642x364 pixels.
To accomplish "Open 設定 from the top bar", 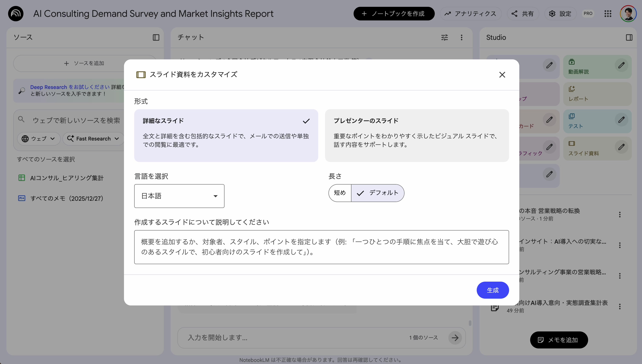I will (560, 13).
